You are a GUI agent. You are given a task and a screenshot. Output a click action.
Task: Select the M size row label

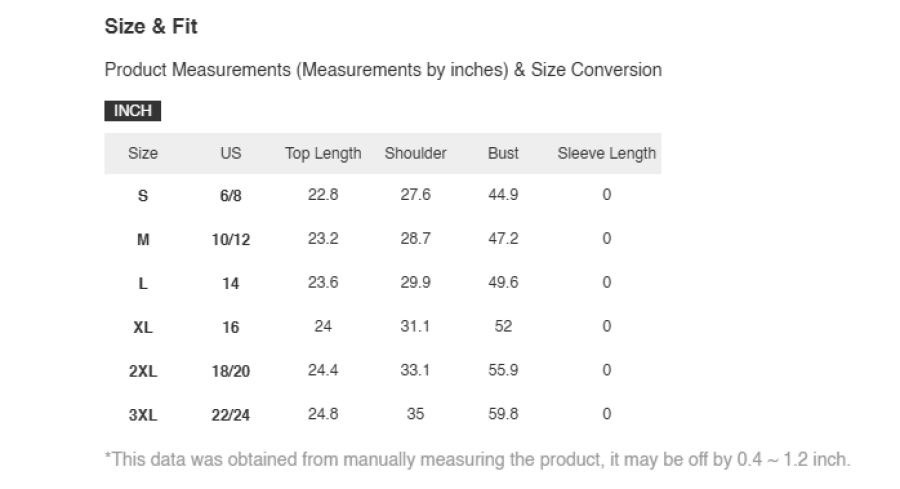143,239
